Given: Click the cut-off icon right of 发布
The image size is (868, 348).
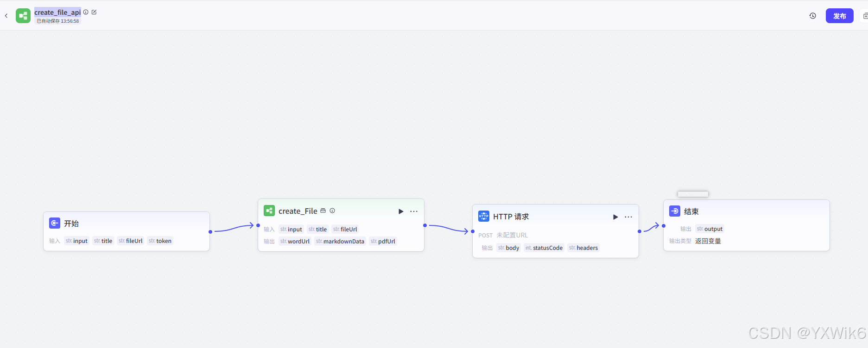Looking at the screenshot, I should coord(865,16).
